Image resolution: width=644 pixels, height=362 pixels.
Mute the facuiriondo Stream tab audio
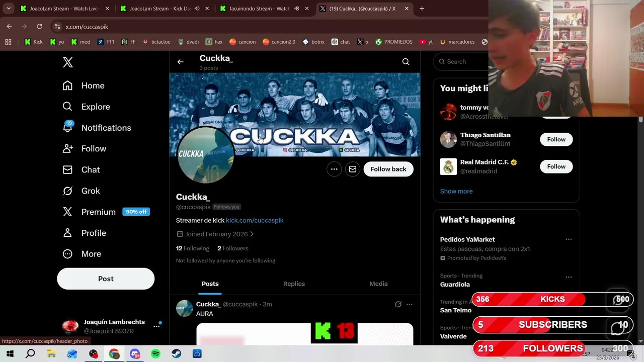click(297, 9)
